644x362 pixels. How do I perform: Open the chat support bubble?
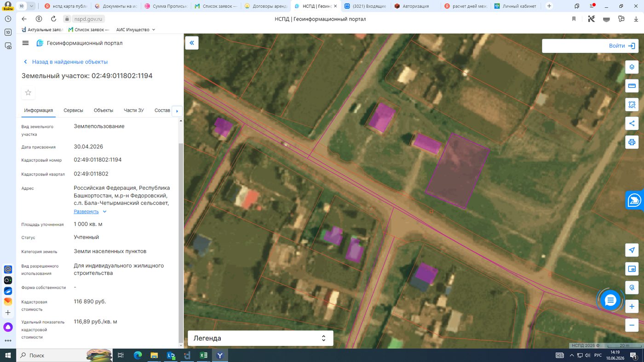tap(610, 300)
